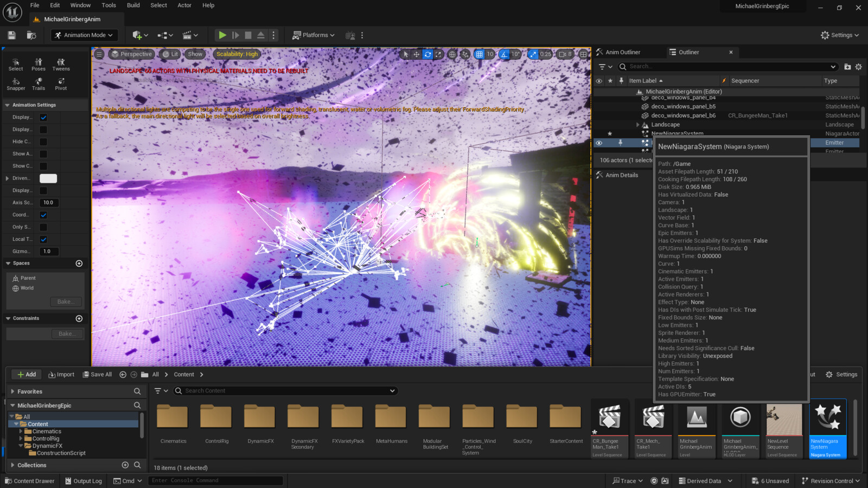Pick the select mode cursor in viewport
The height and width of the screenshot is (488, 868).
coord(405,54)
